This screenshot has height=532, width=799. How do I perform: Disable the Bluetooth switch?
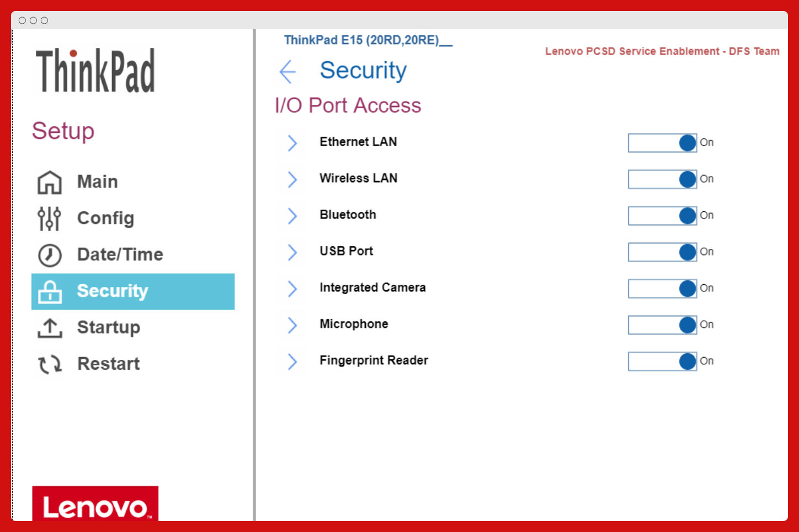click(663, 216)
